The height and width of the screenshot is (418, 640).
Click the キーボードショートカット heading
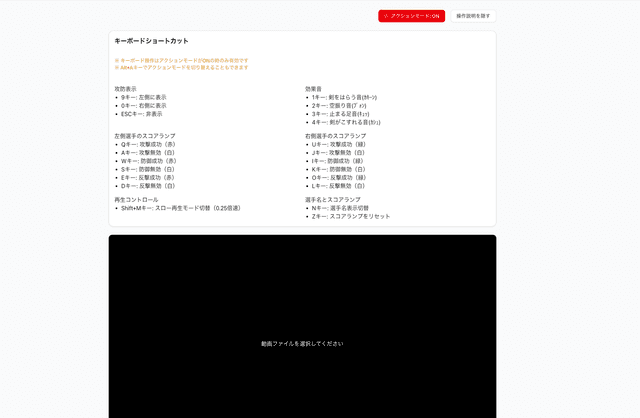[x=151, y=41]
